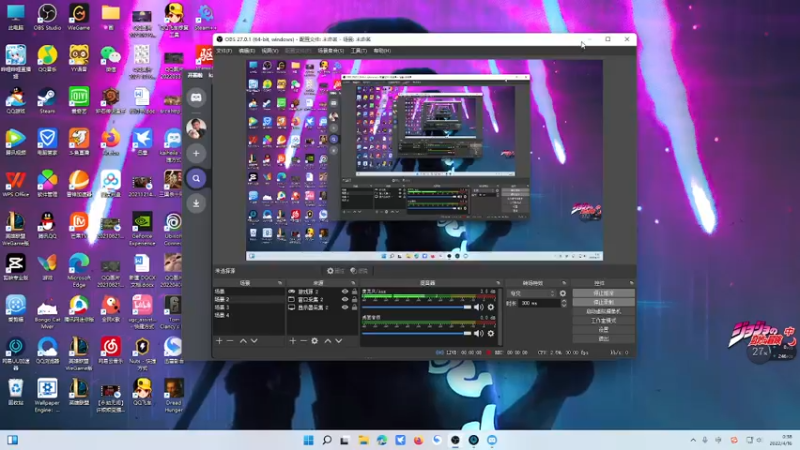This screenshot has height=450, width=800.
Task: Select the user avatar in the chat sidebar
Action: click(196, 128)
